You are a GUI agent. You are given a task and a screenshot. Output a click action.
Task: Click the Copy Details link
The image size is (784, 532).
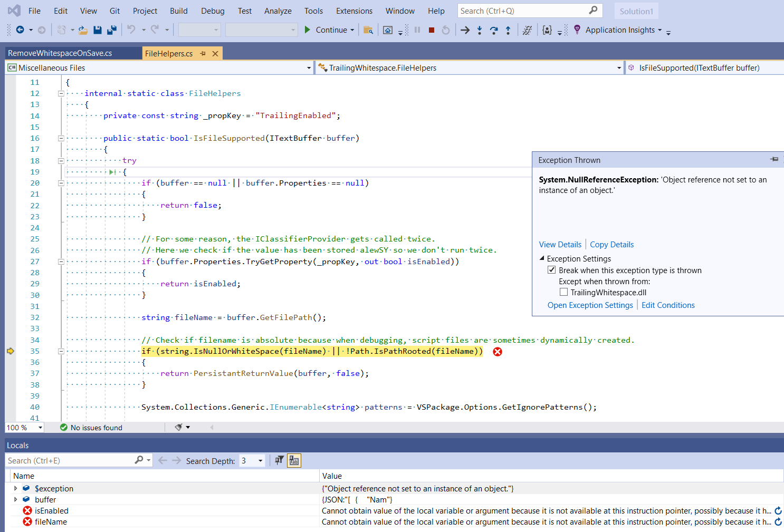[611, 245]
